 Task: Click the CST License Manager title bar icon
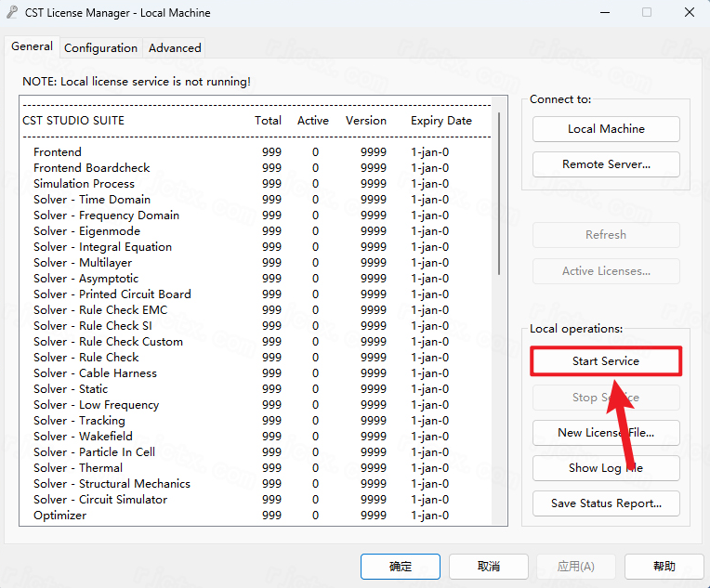pyautogui.click(x=11, y=13)
